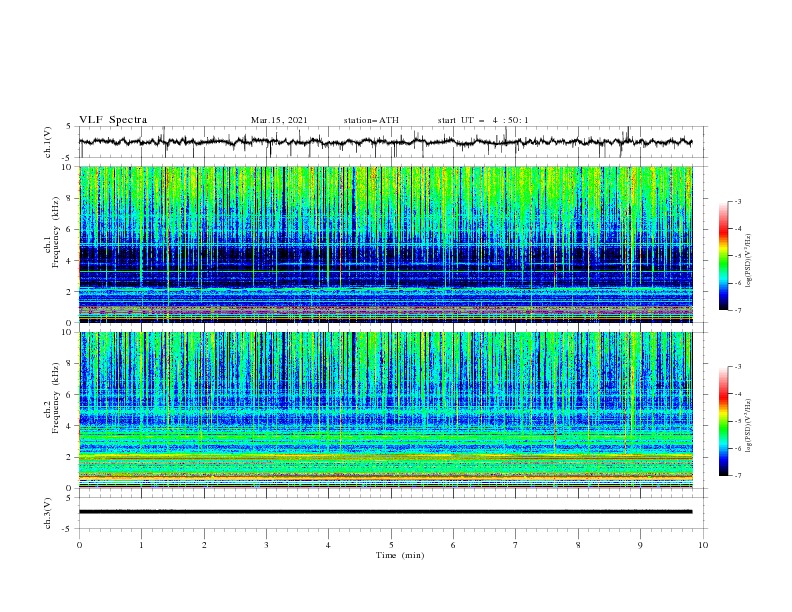Click the time axis tick label '5'
Screen dimensions: 792x612
click(391, 545)
